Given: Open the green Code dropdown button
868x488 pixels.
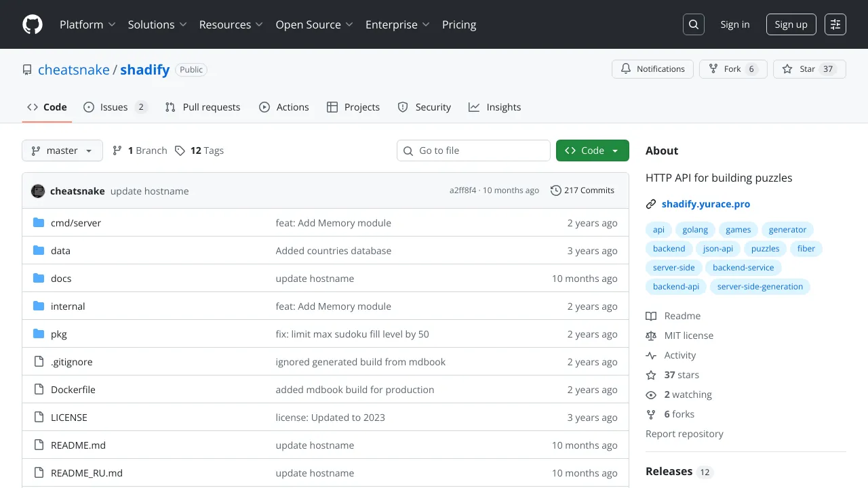Looking at the screenshot, I should [592, 150].
